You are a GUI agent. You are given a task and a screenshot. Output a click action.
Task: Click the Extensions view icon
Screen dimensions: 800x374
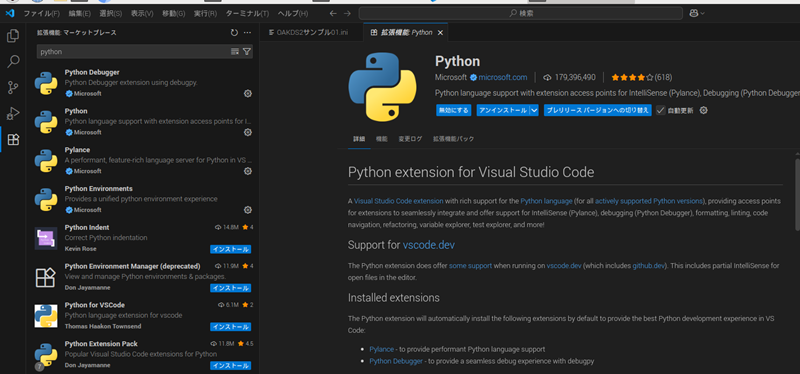(13, 140)
